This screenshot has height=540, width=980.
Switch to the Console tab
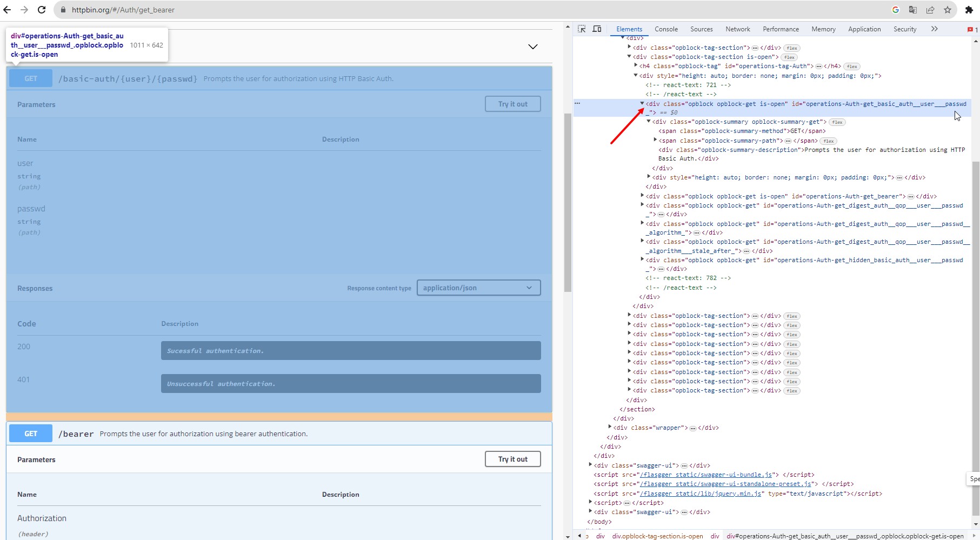[x=666, y=29]
